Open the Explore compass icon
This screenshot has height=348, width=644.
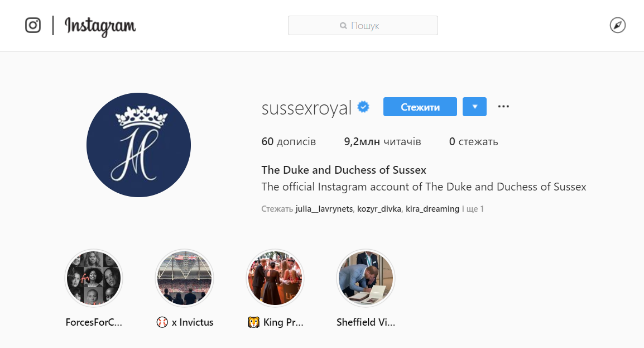click(x=617, y=26)
